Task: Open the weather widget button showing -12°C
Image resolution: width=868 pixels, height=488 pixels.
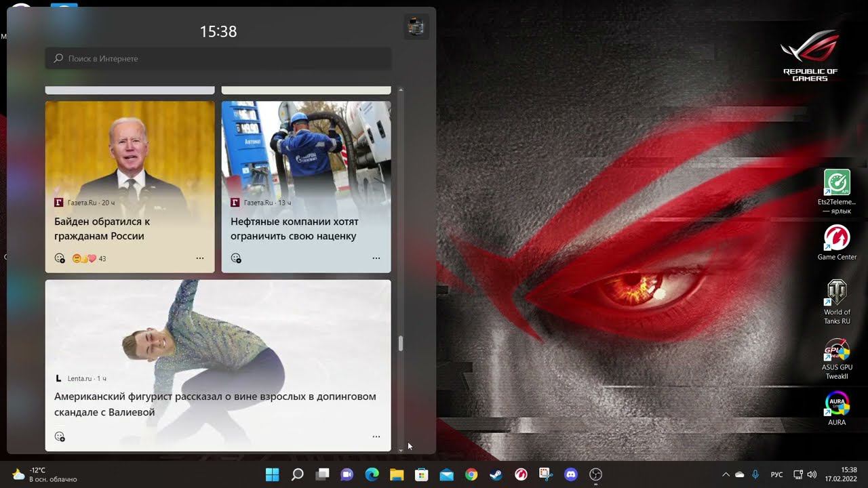Action: click(x=45, y=474)
